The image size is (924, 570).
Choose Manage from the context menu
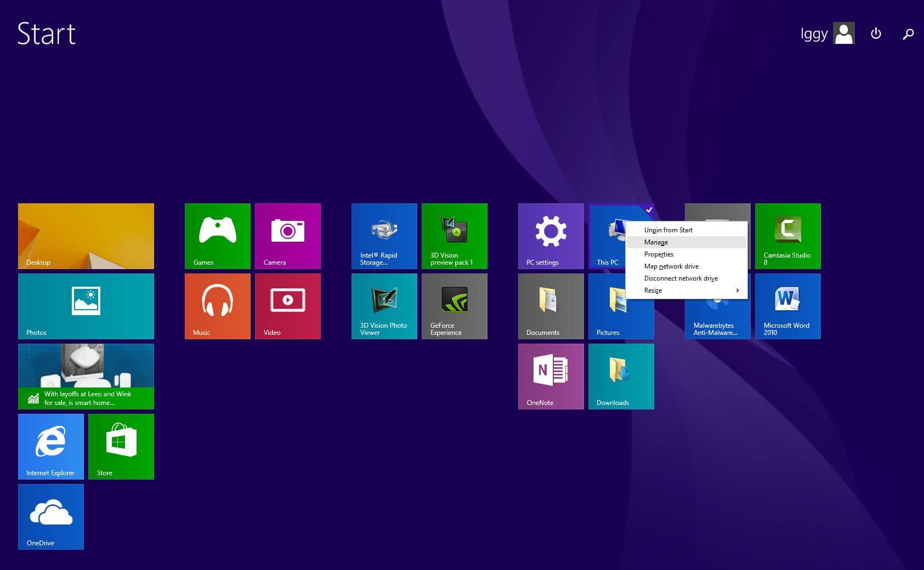(656, 242)
